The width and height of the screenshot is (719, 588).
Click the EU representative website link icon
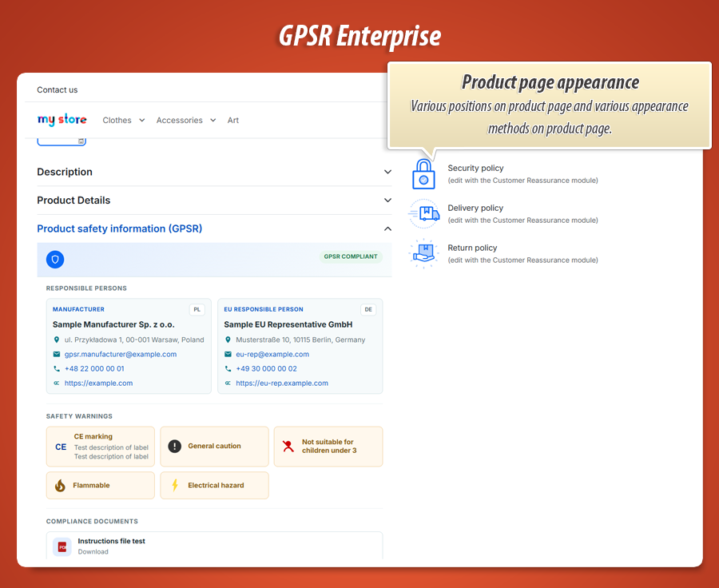pyautogui.click(x=228, y=383)
